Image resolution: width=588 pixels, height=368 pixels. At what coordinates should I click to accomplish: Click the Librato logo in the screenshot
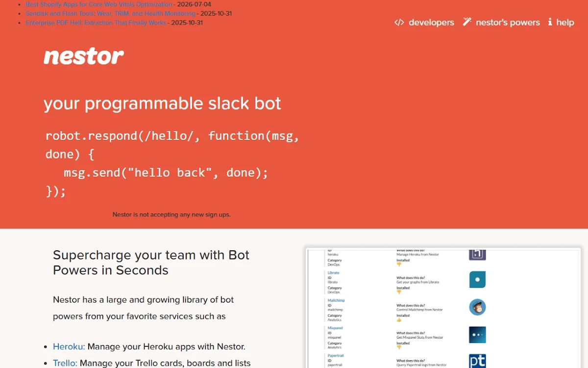477,280
